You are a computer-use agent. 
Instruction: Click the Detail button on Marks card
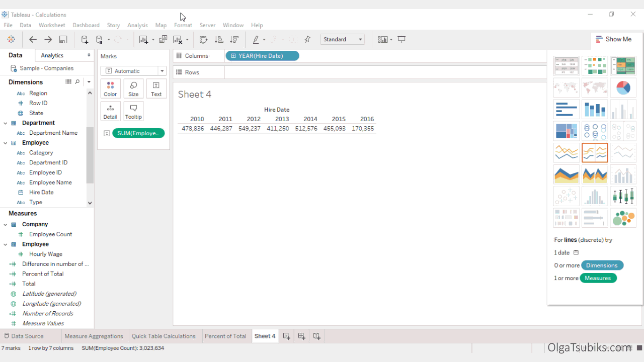tap(110, 112)
